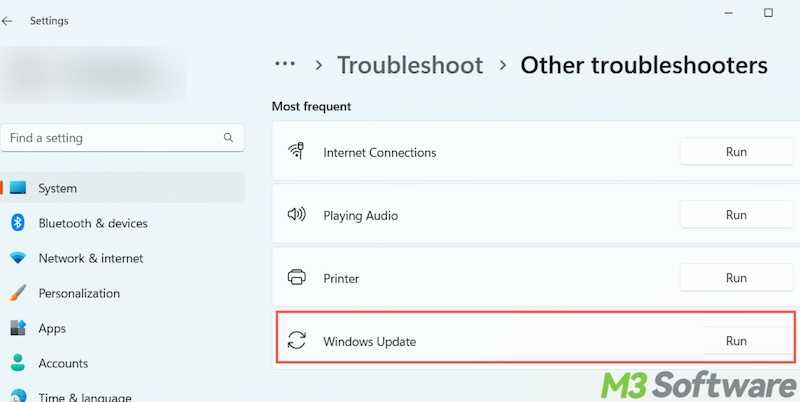The height and width of the screenshot is (402, 800).
Task: Open Time & language settings
Action: (x=85, y=396)
